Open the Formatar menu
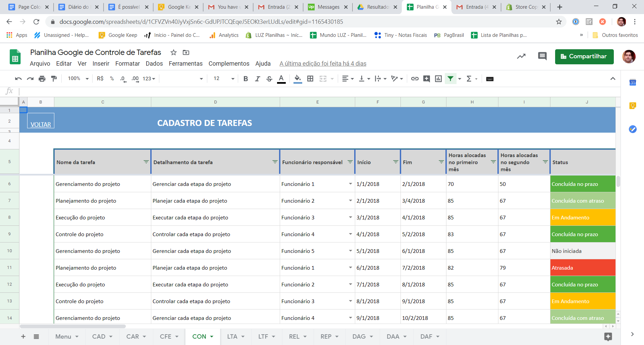This screenshot has height=345, width=644. (x=127, y=64)
